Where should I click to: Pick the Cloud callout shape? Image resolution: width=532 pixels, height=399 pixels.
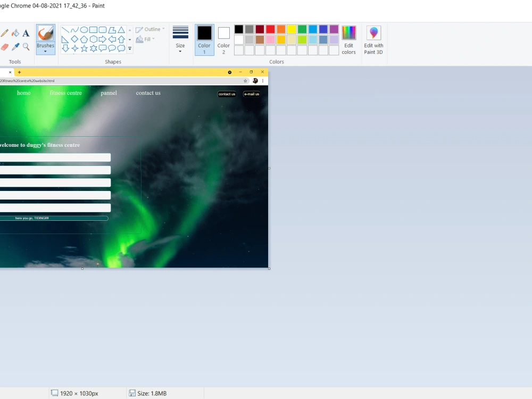[121, 48]
